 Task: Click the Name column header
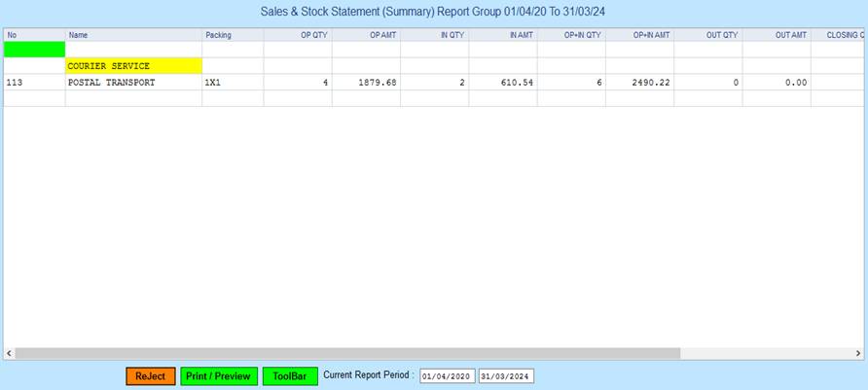(133, 35)
